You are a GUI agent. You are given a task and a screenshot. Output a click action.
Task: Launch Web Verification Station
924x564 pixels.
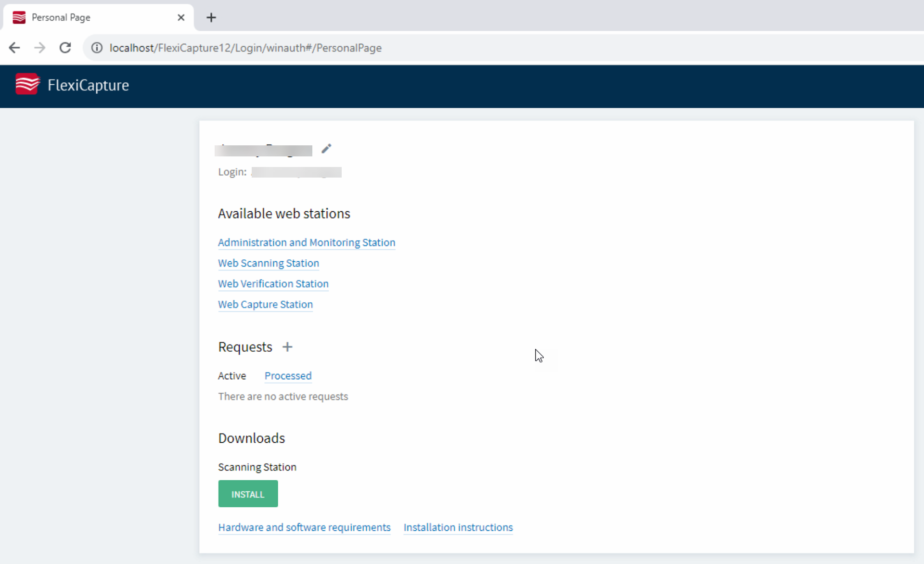273,284
